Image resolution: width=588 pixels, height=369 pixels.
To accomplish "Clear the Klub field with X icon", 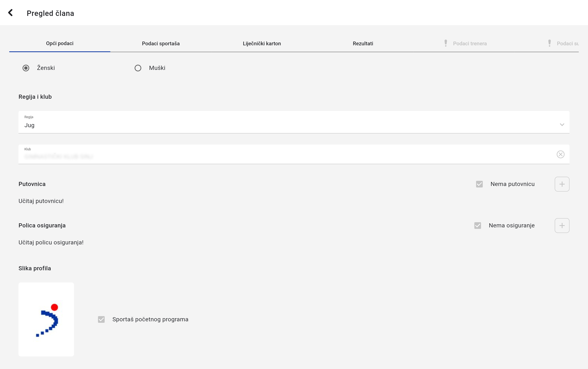I will click(x=560, y=154).
